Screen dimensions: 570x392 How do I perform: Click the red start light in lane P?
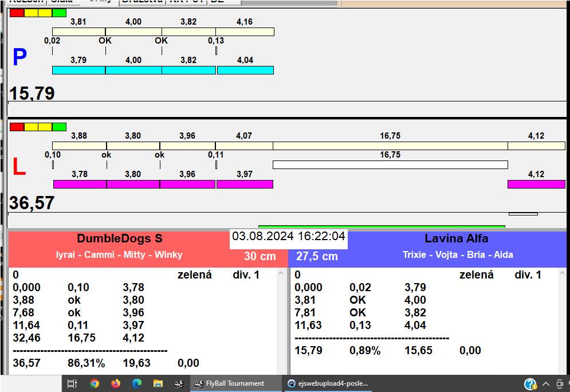coord(17,13)
